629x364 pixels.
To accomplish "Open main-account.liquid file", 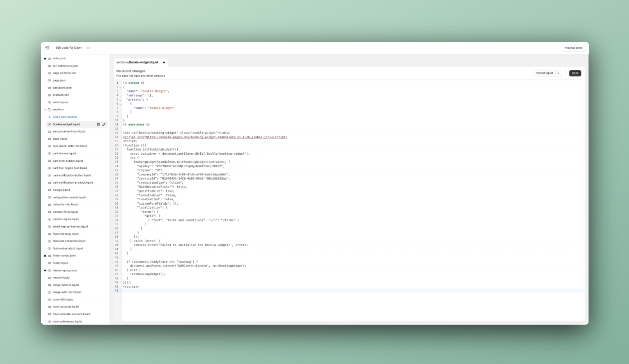I will (x=65, y=307).
